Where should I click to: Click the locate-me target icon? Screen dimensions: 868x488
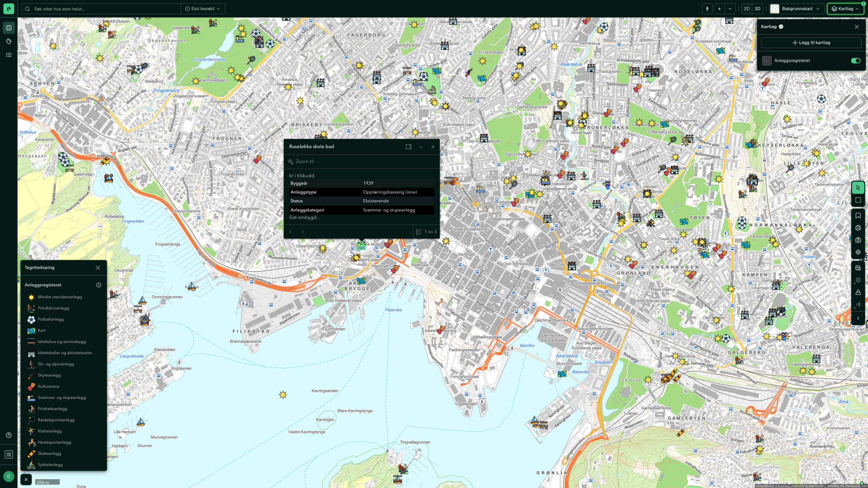pos(858,252)
